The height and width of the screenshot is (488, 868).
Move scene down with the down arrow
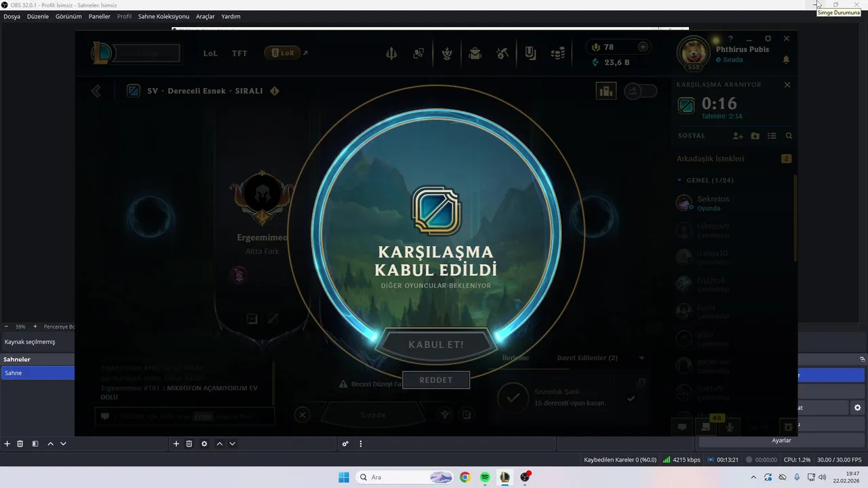[x=63, y=444]
